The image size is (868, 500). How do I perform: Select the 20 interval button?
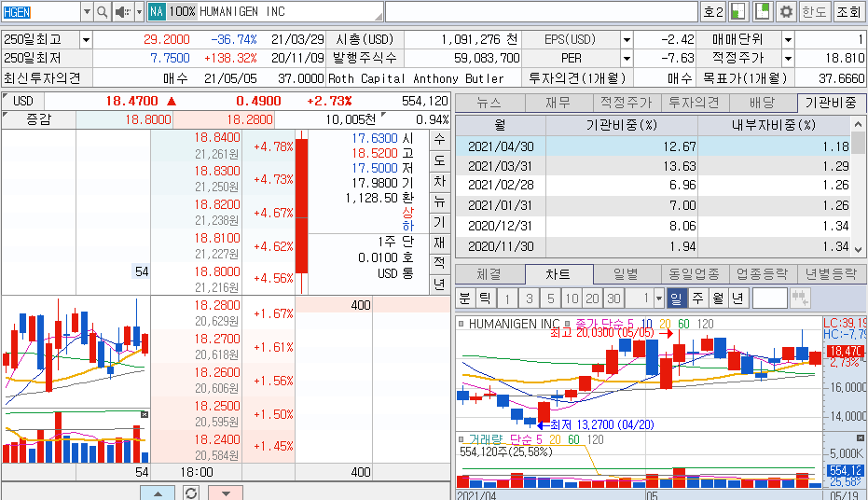[x=592, y=299]
